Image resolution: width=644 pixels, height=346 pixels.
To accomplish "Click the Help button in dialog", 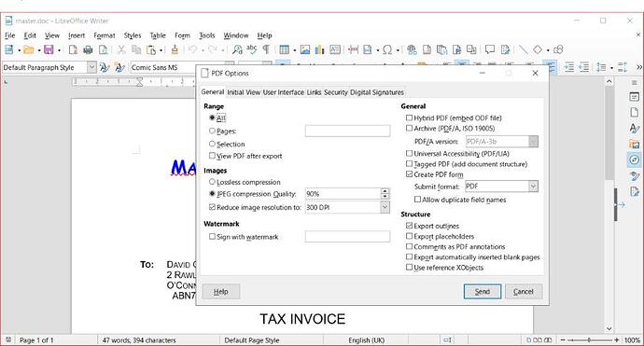I will [220, 291].
